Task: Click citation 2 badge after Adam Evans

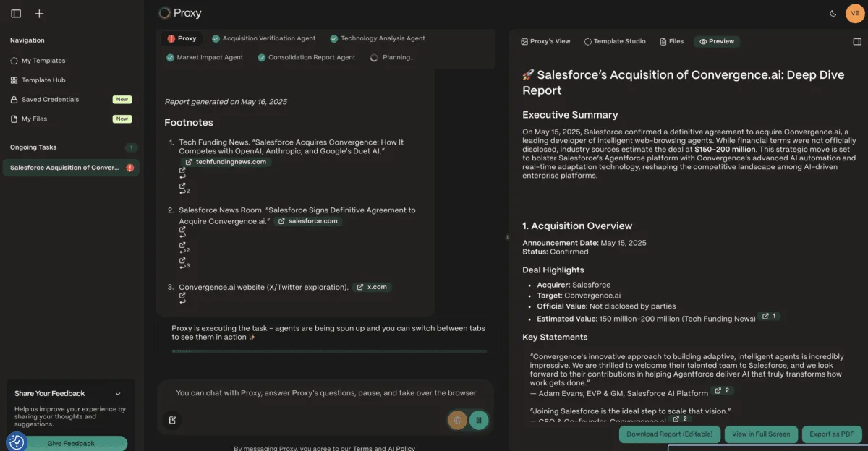Action: (x=721, y=391)
